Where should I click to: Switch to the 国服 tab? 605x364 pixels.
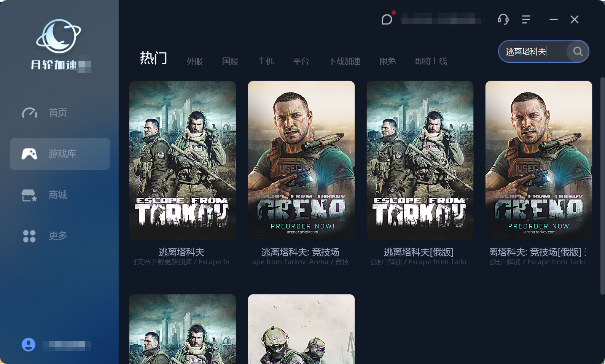(x=230, y=61)
